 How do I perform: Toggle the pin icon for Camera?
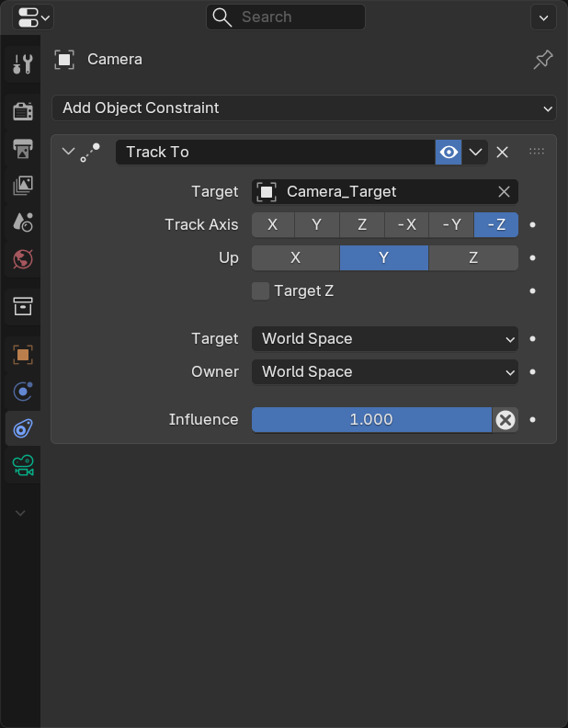pyautogui.click(x=542, y=60)
